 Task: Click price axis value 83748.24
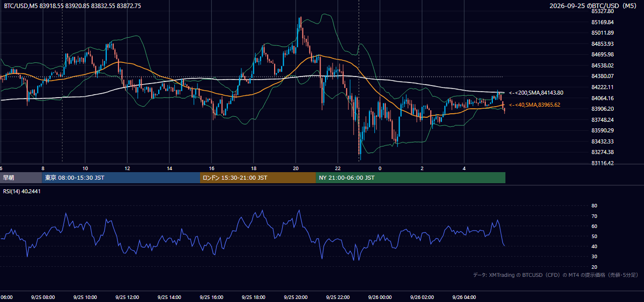coord(603,120)
